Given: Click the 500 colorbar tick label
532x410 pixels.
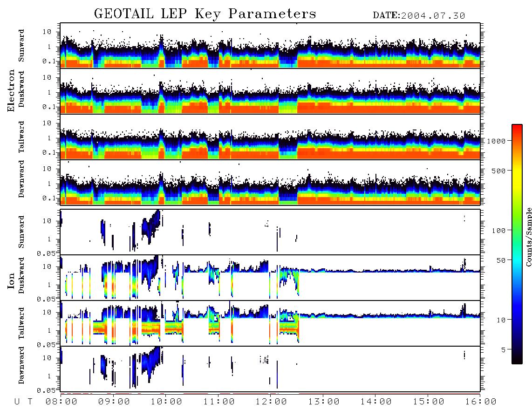Looking at the screenshot, I should click(499, 171).
